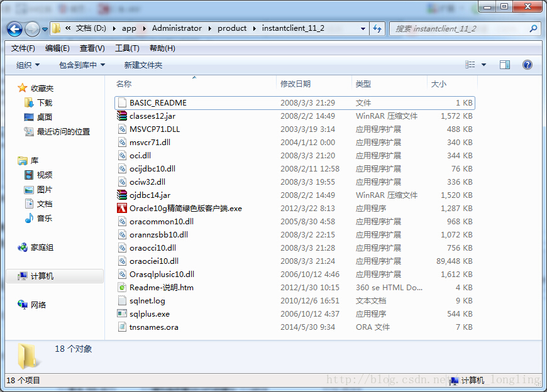Viewport: 547px width, 392px height.
Task: Click the oracommon10.dll file icon
Action: click(x=122, y=221)
